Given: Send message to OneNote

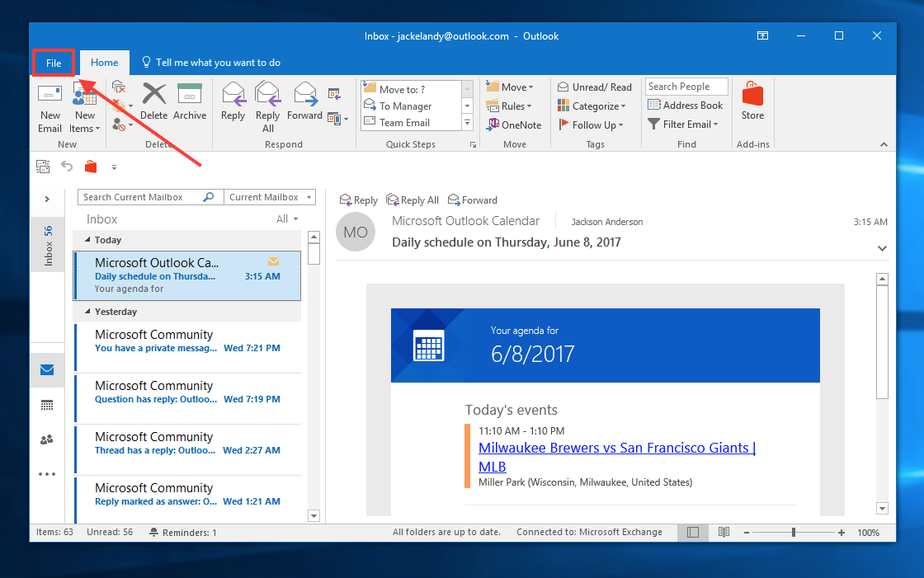Looking at the screenshot, I should click(514, 125).
